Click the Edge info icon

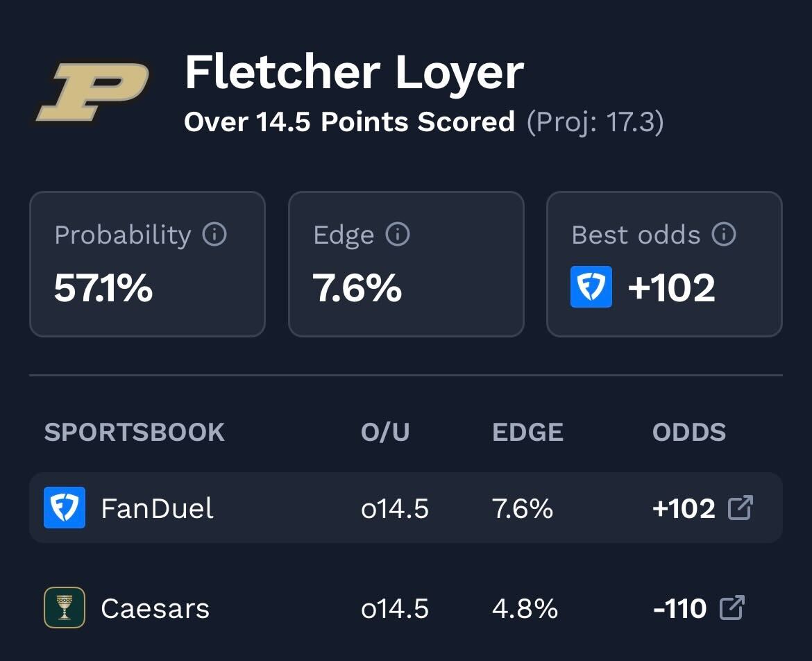(x=398, y=235)
